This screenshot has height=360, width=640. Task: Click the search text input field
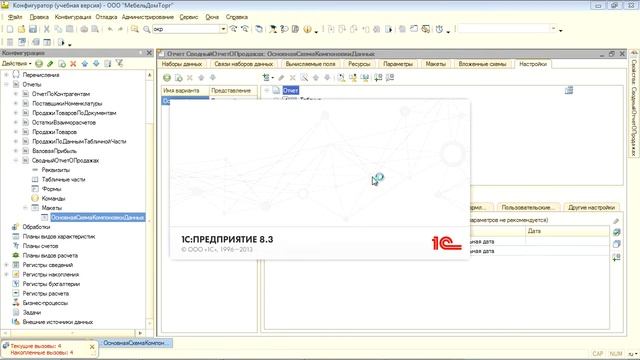click(x=186, y=29)
